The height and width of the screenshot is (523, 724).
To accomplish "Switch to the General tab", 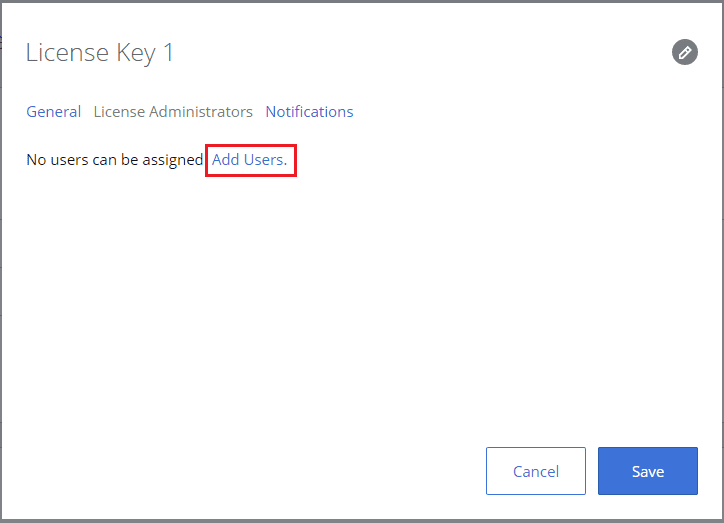I will point(54,112).
